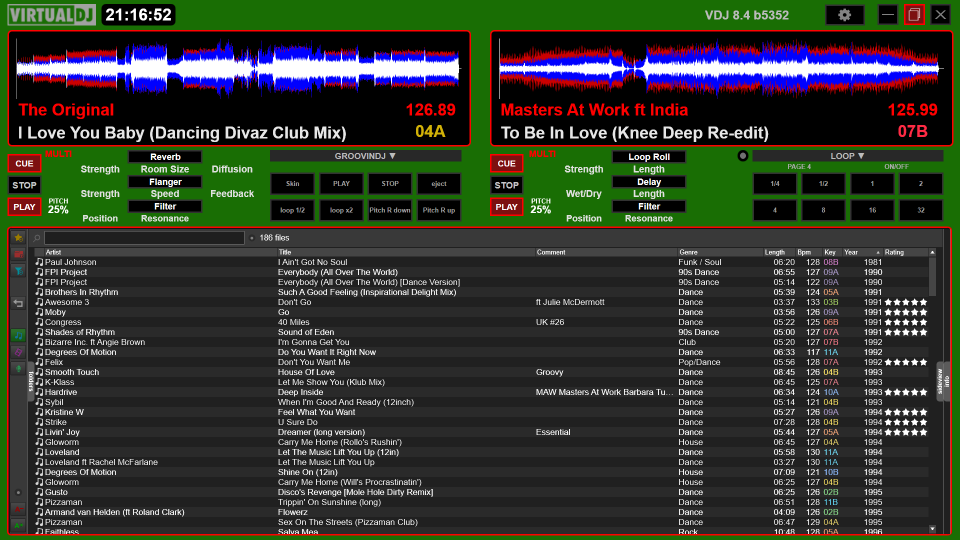
Task: Click the yellow star favorites sidebar icon
Action: [18, 238]
